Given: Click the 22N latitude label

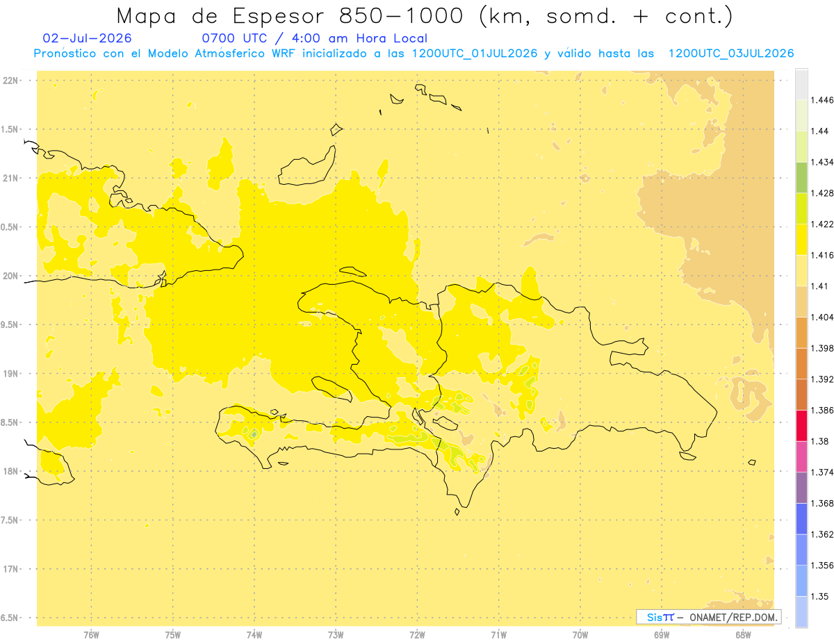Looking at the screenshot, I should point(12,81).
